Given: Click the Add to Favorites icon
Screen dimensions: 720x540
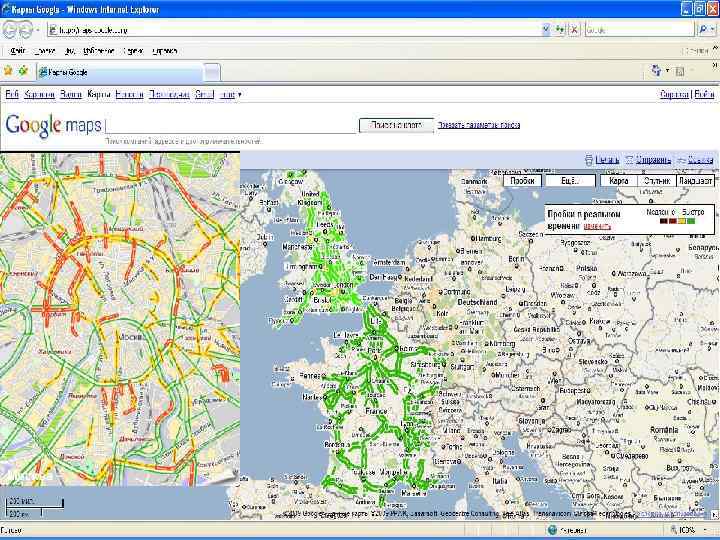Looking at the screenshot, I should click(23, 71).
